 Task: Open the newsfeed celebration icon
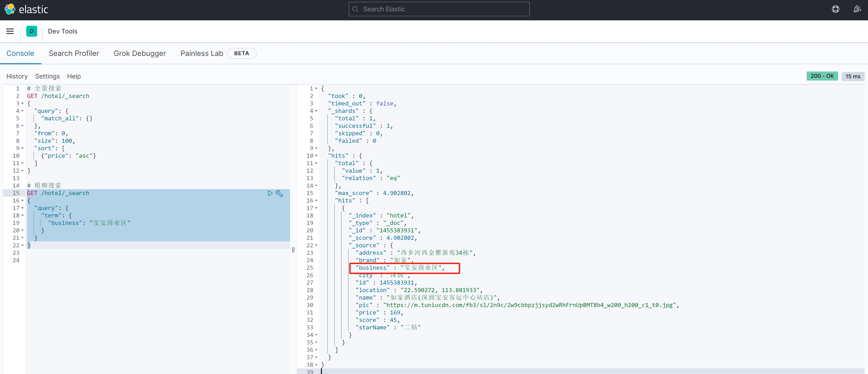(857, 9)
